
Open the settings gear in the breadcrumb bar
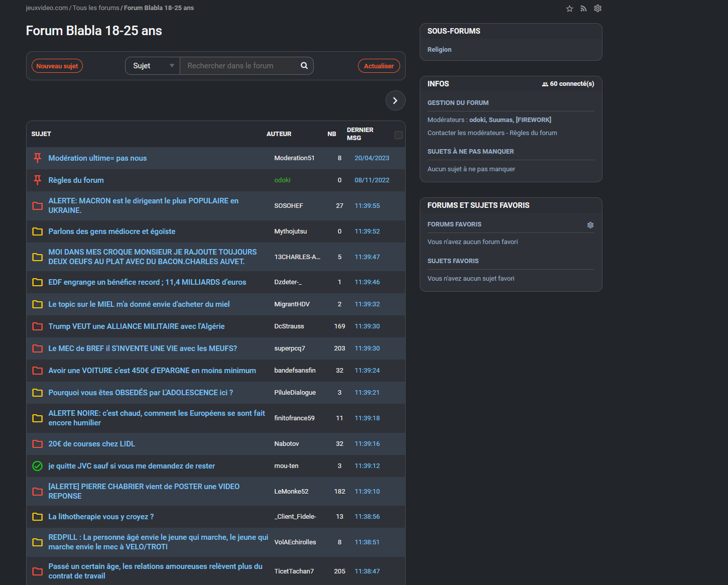pos(597,9)
